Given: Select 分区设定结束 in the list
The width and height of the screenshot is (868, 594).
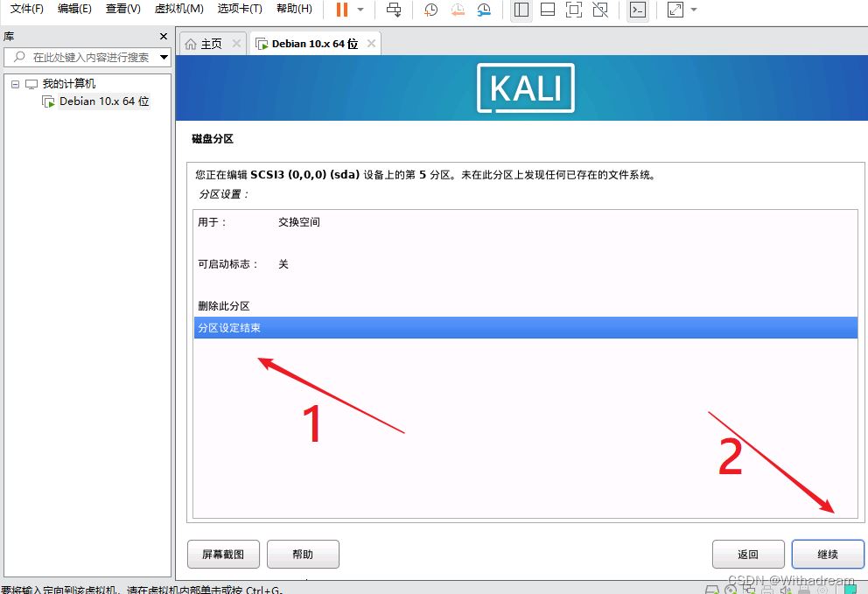Looking at the screenshot, I should pyautogui.click(x=525, y=328).
